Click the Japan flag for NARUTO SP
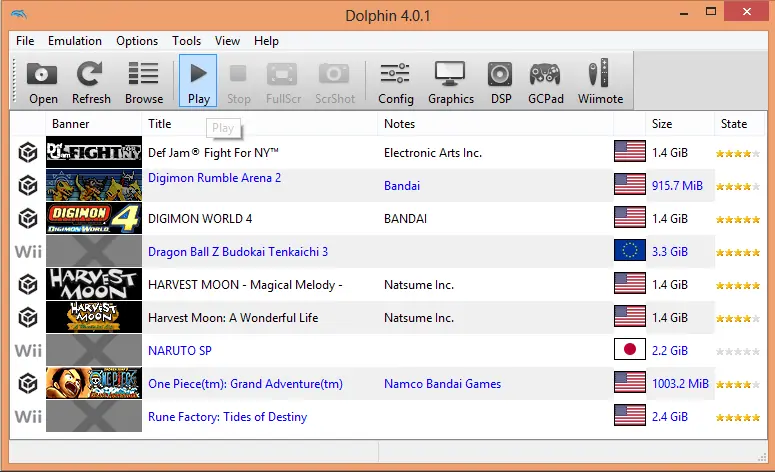The height and width of the screenshot is (472, 775). point(630,349)
